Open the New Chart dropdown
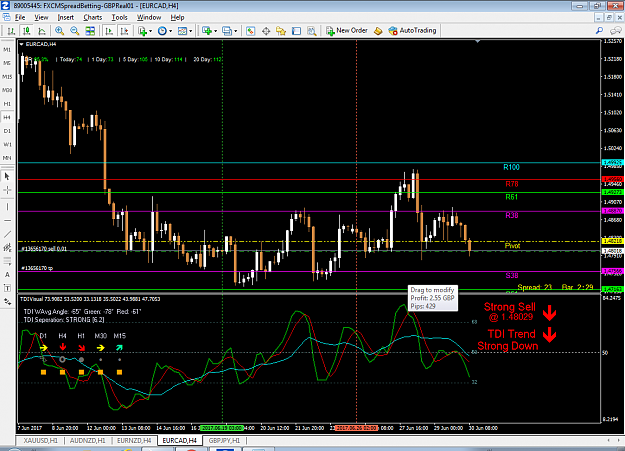Screen dimensions: 625x451 pyautogui.click(x=209, y=31)
